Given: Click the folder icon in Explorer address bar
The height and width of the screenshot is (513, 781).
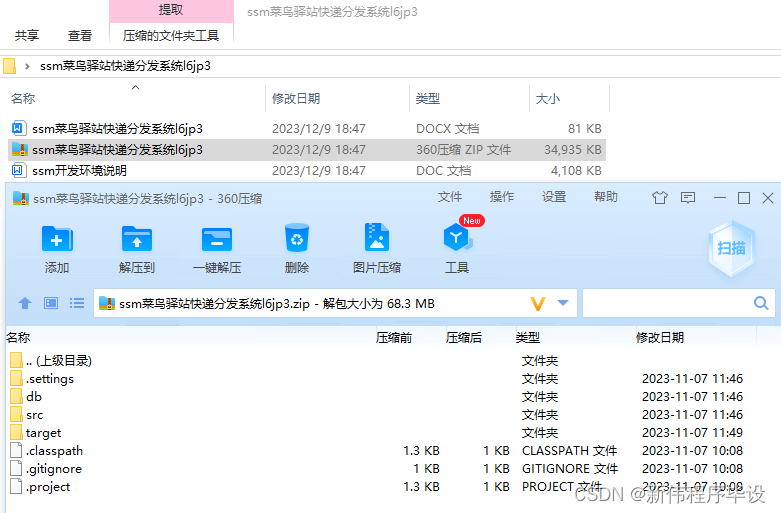Looking at the screenshot, I should click(x=9, y=66).
